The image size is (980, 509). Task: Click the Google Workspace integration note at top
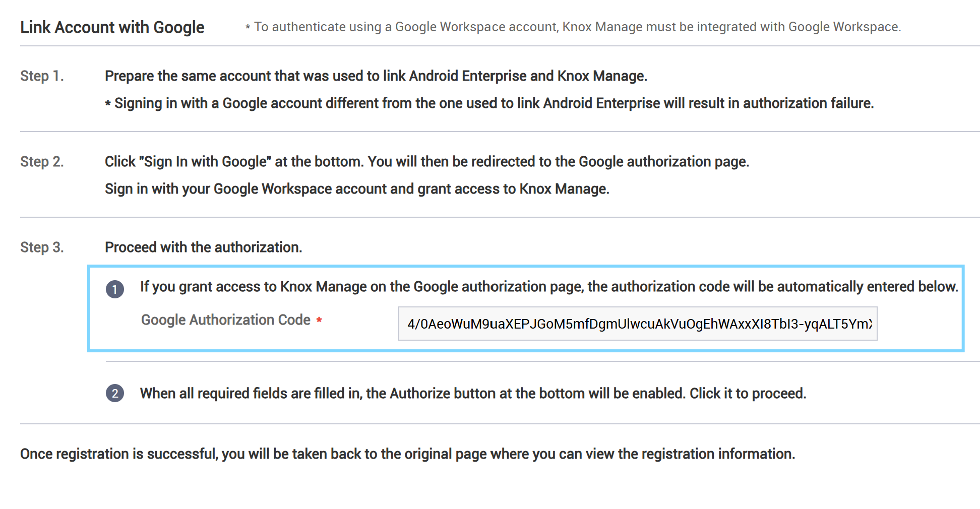[x=573, y=27]
